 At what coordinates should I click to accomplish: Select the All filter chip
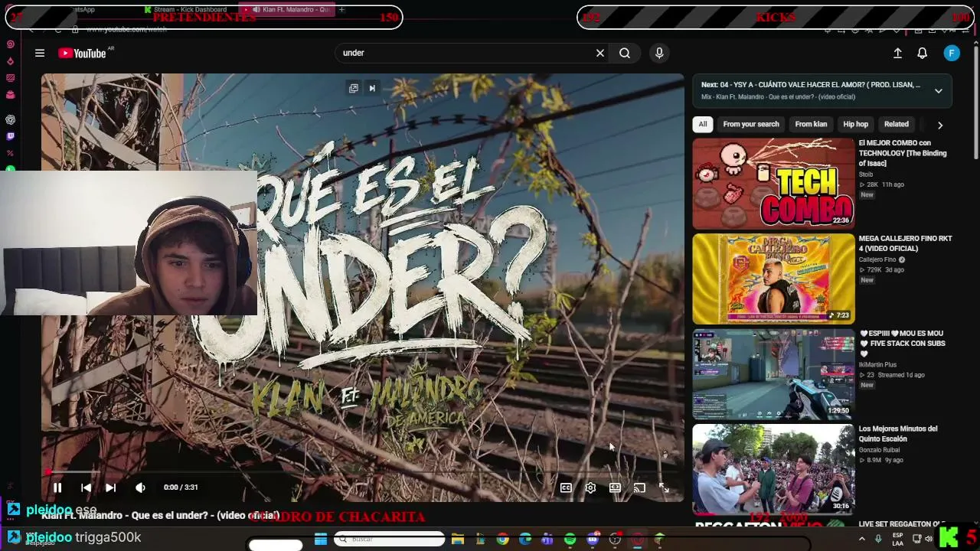(703, 124)
